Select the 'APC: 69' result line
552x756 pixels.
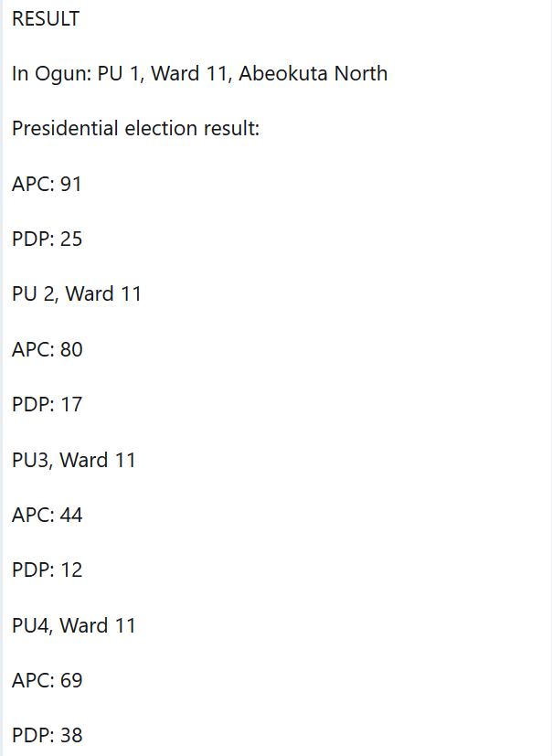[x=47, y=680]
